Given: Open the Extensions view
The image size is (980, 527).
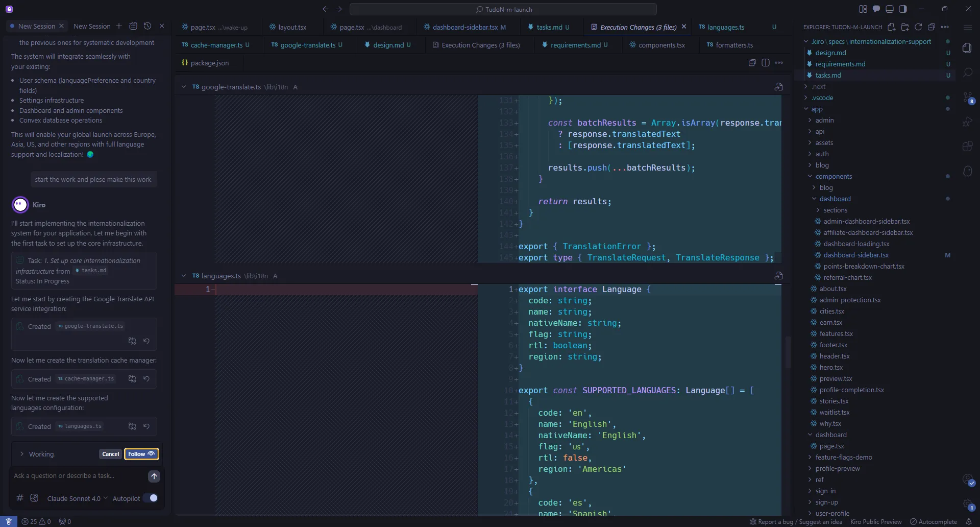Looking at the screenshot, I should (967, 147).
